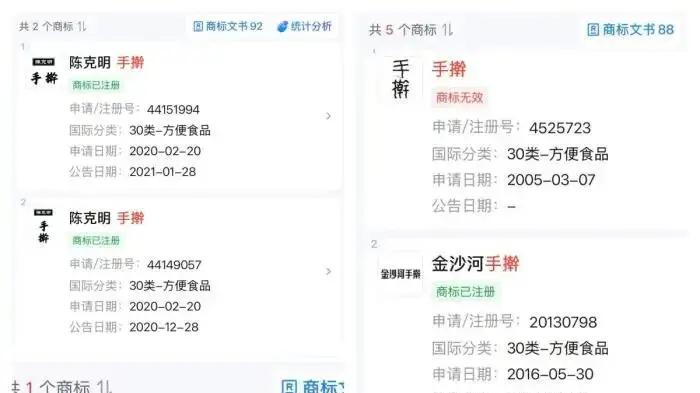Viewport: 700px width, 393px height.
Task: Click 30类-方便食品 in entry 4525723
Action: pos(558,154)
